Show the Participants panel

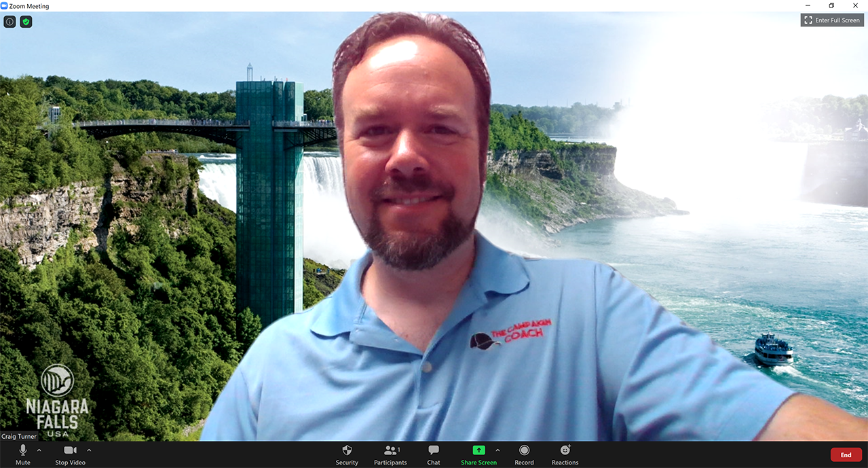point(390,454)
